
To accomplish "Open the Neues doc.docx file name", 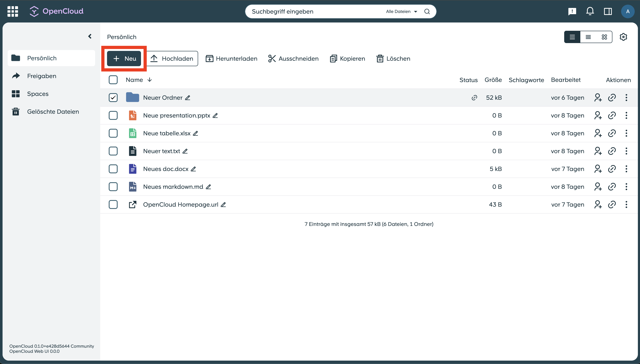I will pos(166,169).
